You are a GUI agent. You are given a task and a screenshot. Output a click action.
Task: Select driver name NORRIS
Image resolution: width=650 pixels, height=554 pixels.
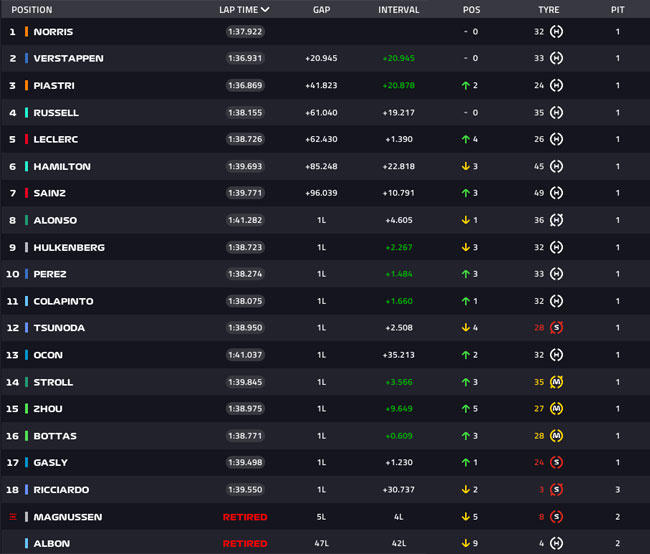click(x=53, y=32)
